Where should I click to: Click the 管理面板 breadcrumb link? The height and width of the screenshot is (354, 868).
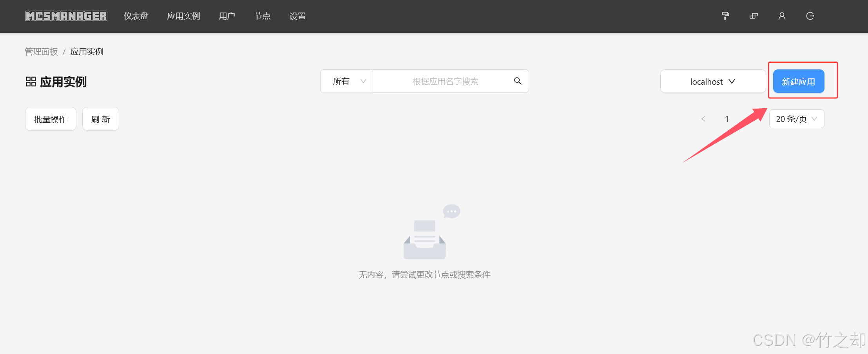41,52
